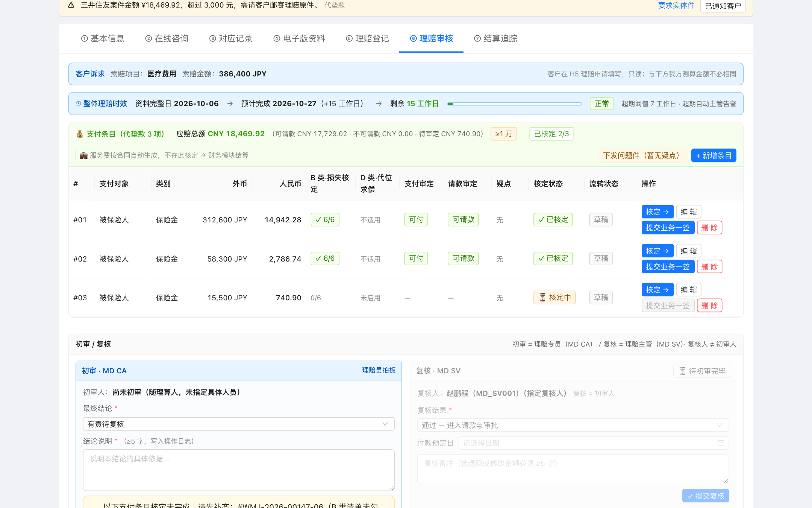Click 编辑 button for row #01
This screenshot has height=508, width=812.
point(689,212)
